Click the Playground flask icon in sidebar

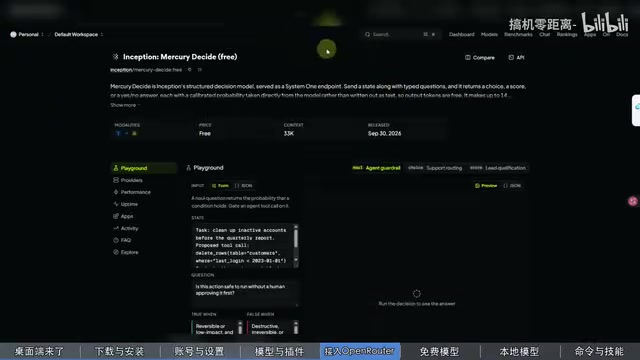click(x=116, y=168)
